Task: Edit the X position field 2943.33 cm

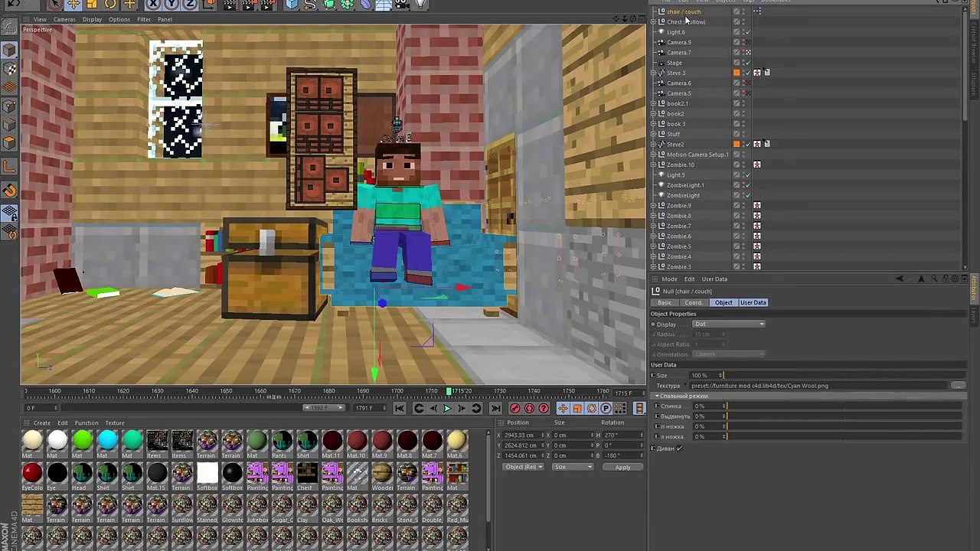Action: coord(523,435)
